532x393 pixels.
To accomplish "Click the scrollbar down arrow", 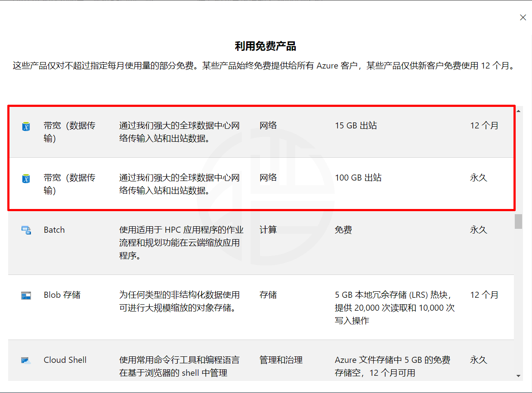I will coord(518,376).
